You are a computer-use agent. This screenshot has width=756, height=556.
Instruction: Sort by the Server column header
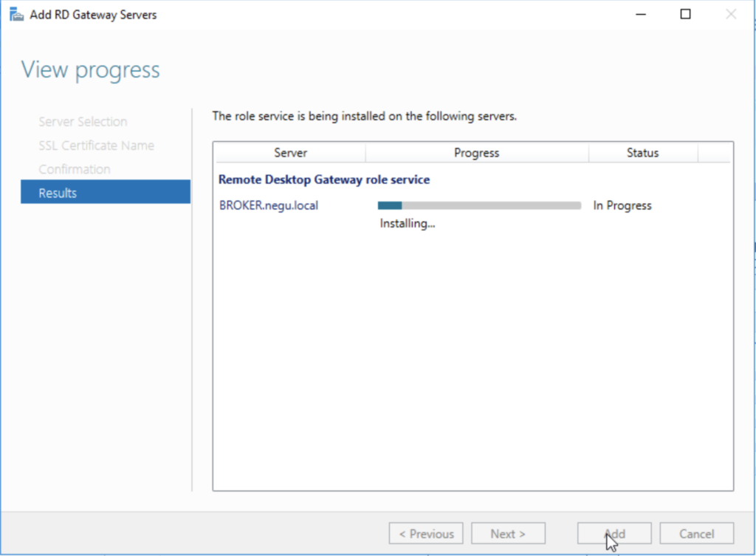(290, 153)
